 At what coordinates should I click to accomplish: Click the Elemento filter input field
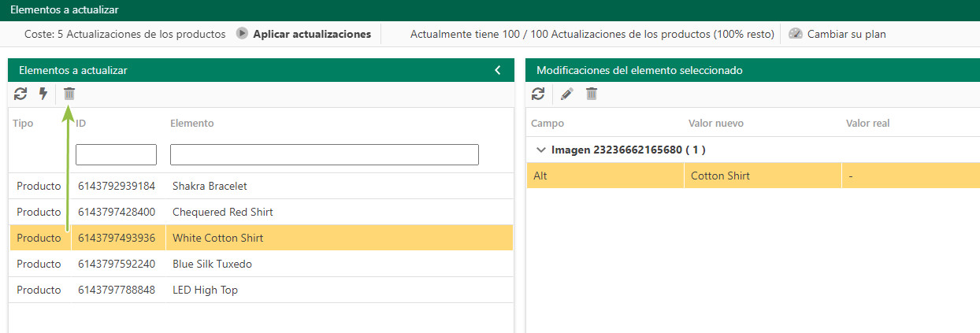pyautogui.click(x=325, y=154)
